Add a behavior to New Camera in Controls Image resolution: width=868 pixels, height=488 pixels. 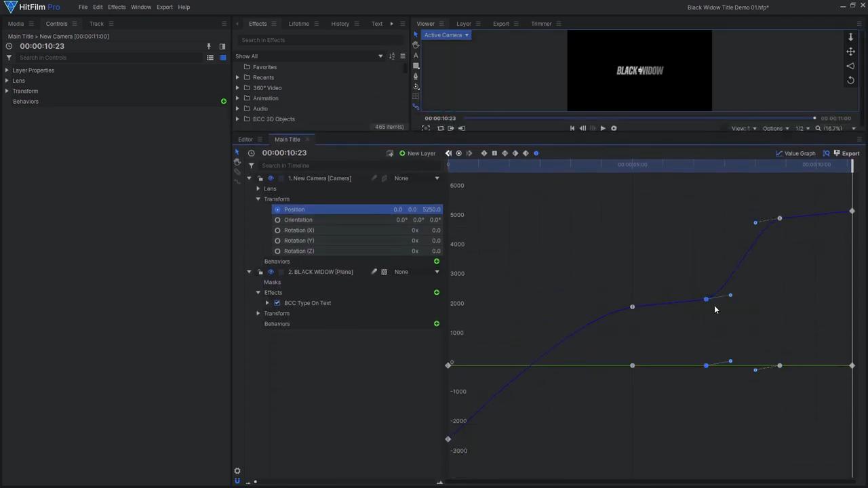(224, 102)
